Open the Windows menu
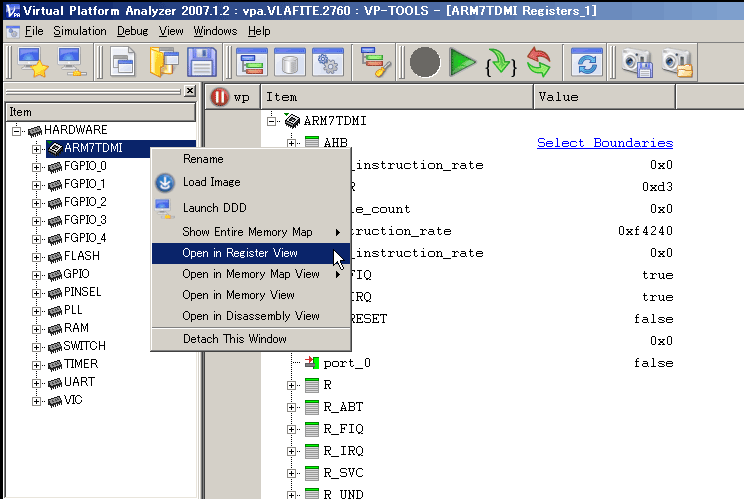Screen dimensions: 744x499 215,31
